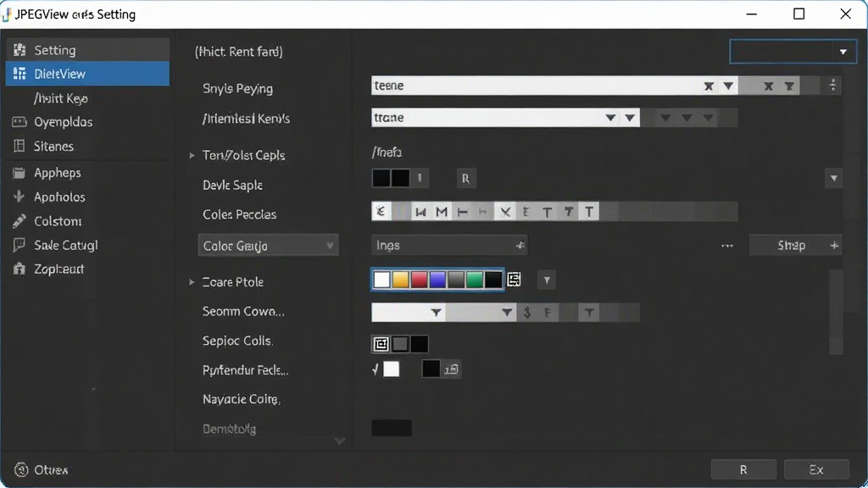Expand the Coare Ptole row
This screenshot has width=868, height=488.
pyautogui.click(x=192, y=282)
